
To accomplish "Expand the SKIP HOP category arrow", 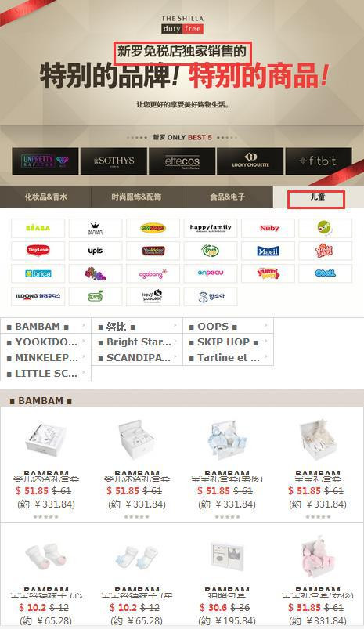I will 266,342.
